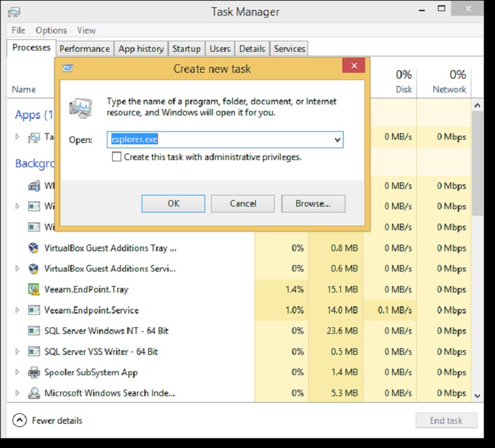Close the Create new task dialog

(x=353, y=66)
